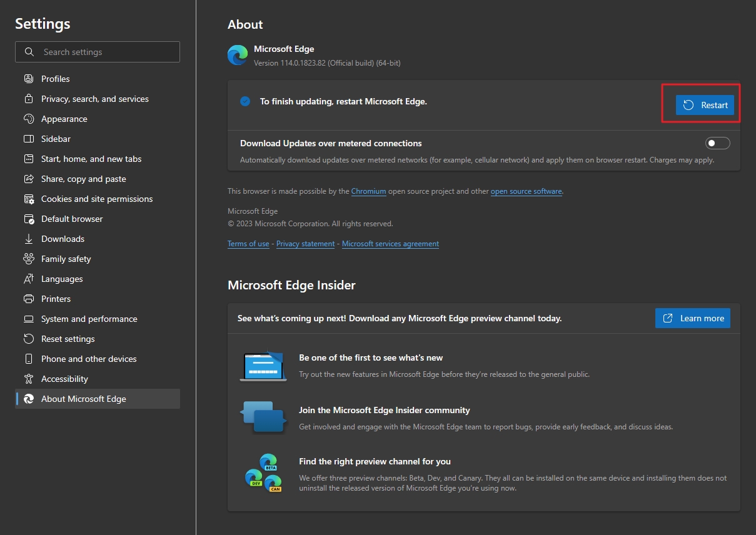
Task: Enable Download Updates over metered connections
Action: coord(717,143)
